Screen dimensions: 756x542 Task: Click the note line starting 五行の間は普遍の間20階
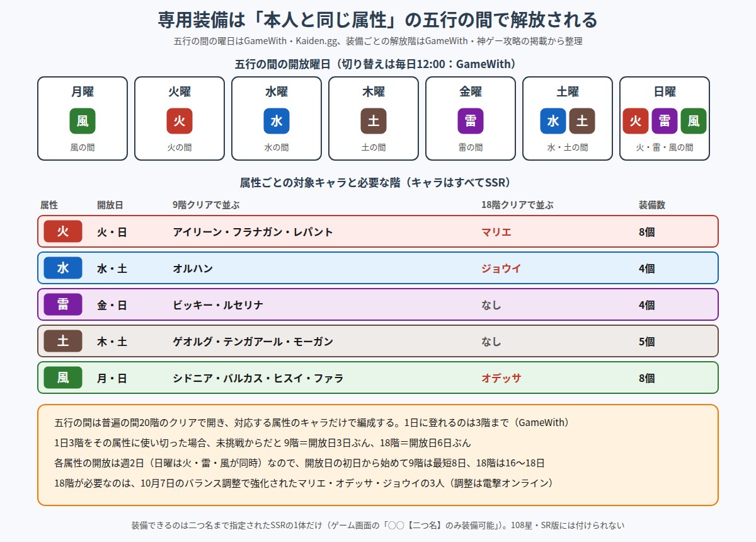click(312, 422)
